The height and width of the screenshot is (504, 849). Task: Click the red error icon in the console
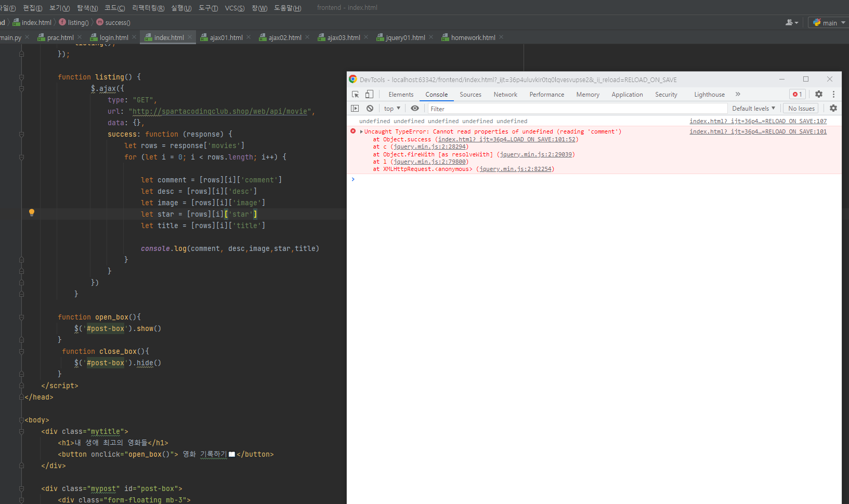tap(353, 131)
